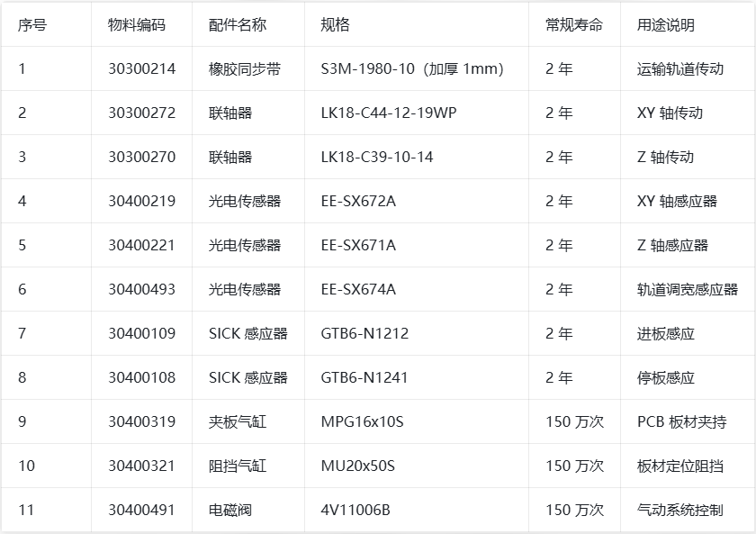Screen dimensions: 756x534
Task: Click 150 万次 in the 电磁阀 row
Action: click(575, 511)
